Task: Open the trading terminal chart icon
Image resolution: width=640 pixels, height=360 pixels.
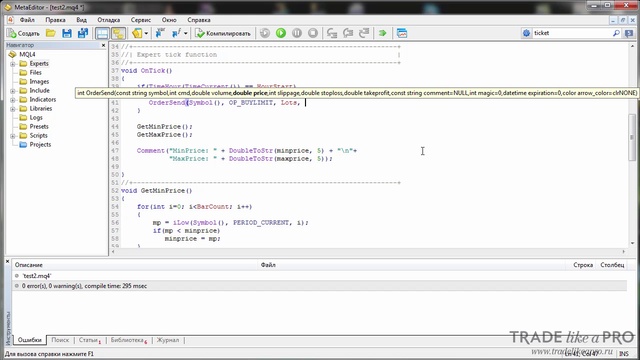Action: coord(402,33)
